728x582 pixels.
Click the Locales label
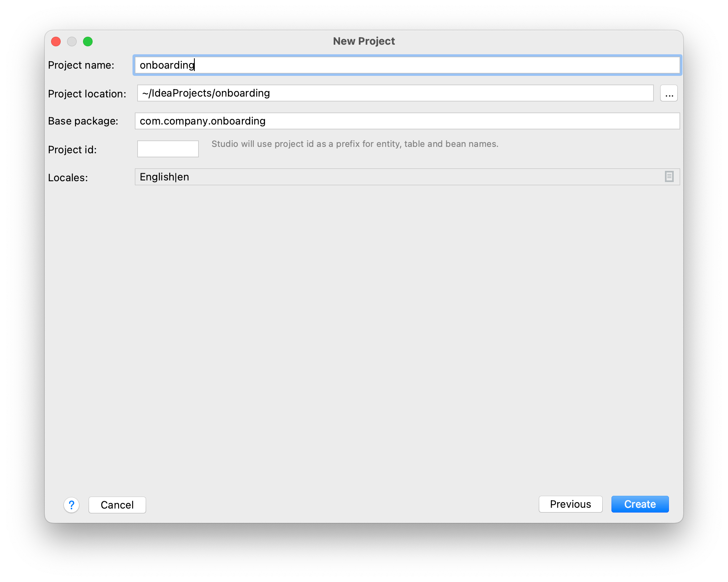click(x=68, y=178)
